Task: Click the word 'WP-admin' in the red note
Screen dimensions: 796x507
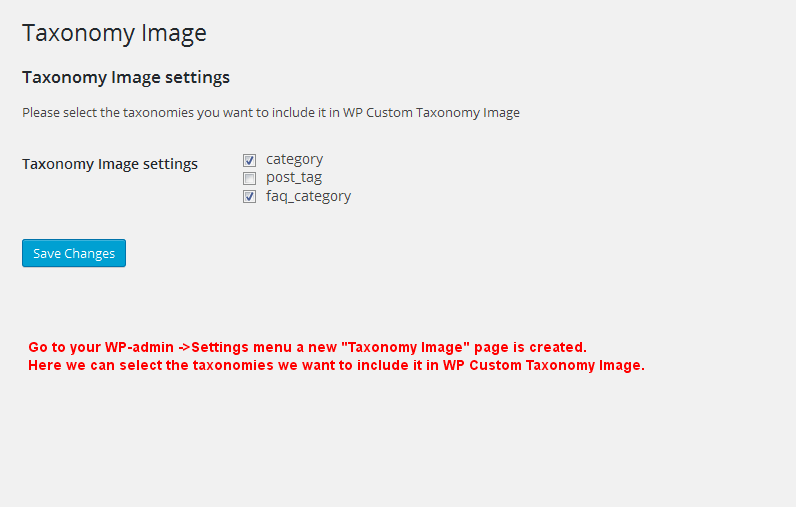Action: pyautogui.click(x=139, y=347)
